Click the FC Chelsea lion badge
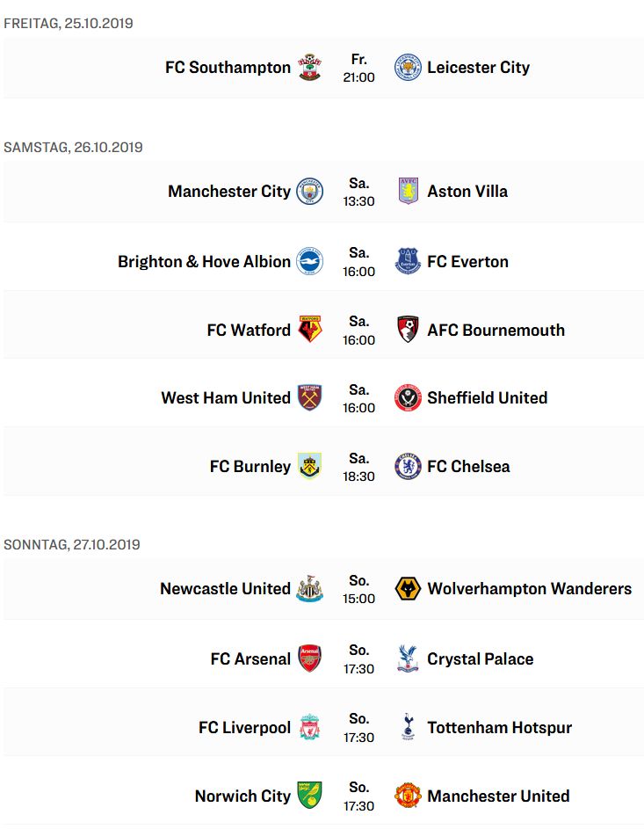 (x=408, y=466)
